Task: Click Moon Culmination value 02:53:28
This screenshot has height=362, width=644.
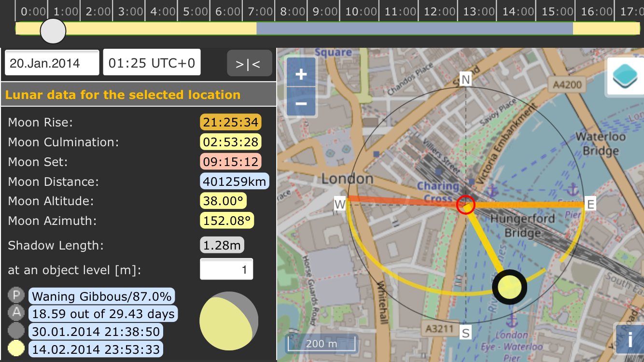Action: pos(231,142)
